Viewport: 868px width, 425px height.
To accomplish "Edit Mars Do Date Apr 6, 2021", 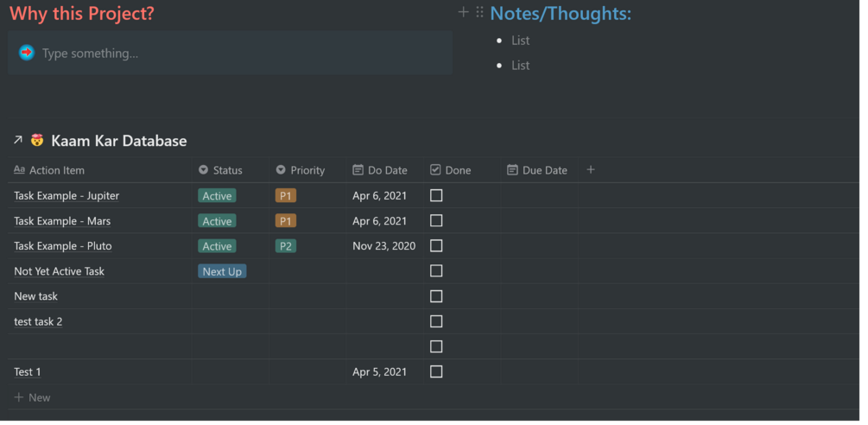I will (x=380, y=221).
